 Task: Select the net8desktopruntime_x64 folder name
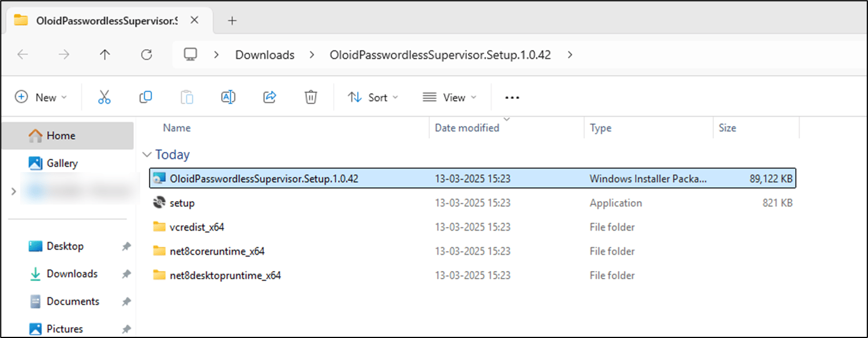click(225, 276)
